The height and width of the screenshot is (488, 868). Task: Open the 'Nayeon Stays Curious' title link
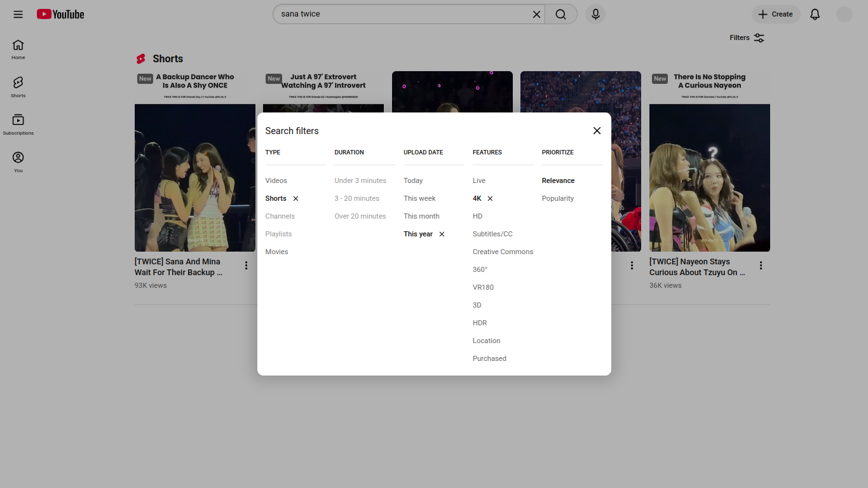click(697, 267)
